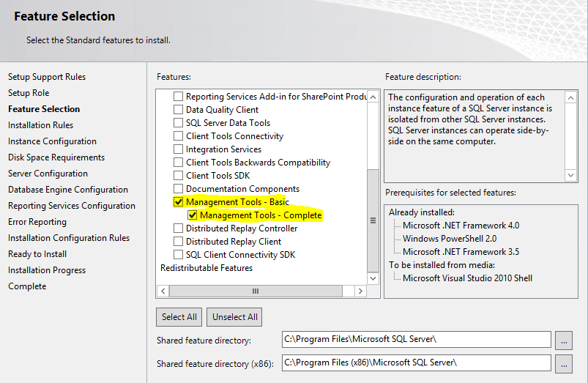Open the Ready to Install step

(x=37, y=254)
